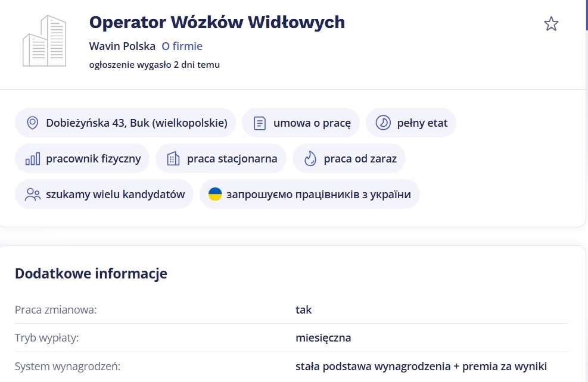Click the Ukrainian flag icon

(x=215, y=195)
